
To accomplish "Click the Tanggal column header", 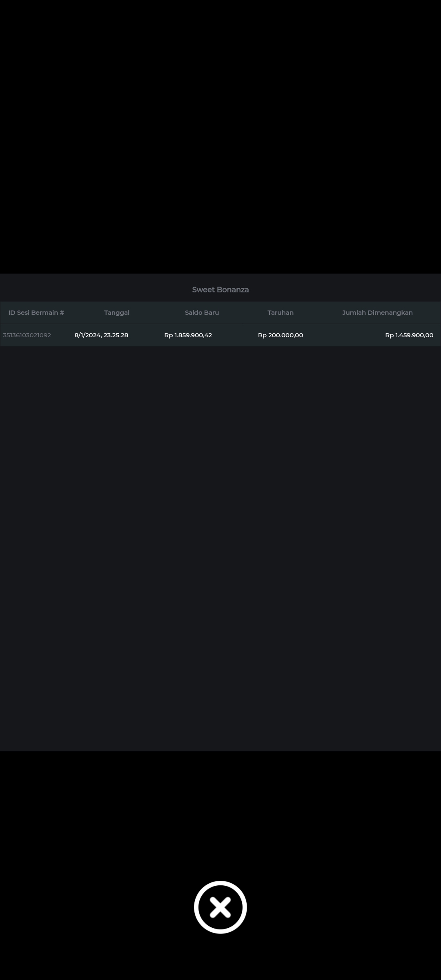I will click(116, 312).
